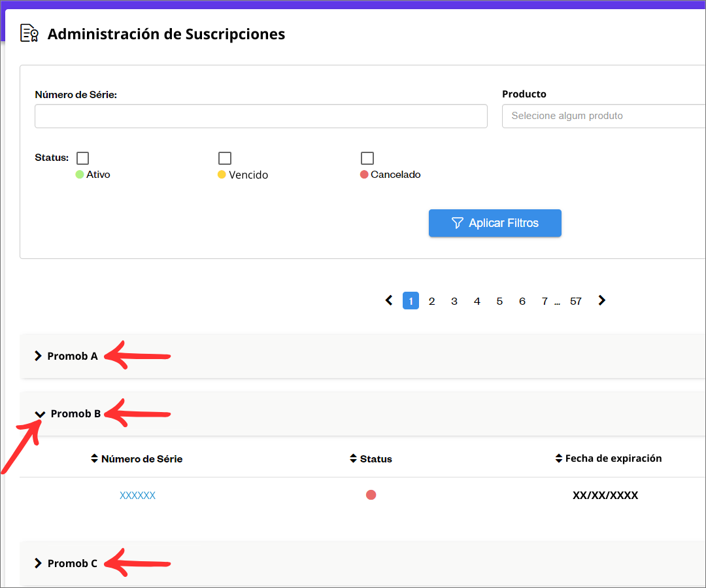Click the Administración de Suscripciones heading
706x588 pixels.
coord(166,34)
